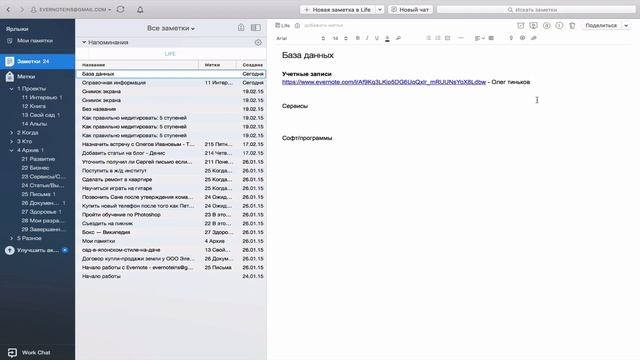This screenshot has width=640, height=360.
Task: Start Новый чат
Action: coord(410,9)
